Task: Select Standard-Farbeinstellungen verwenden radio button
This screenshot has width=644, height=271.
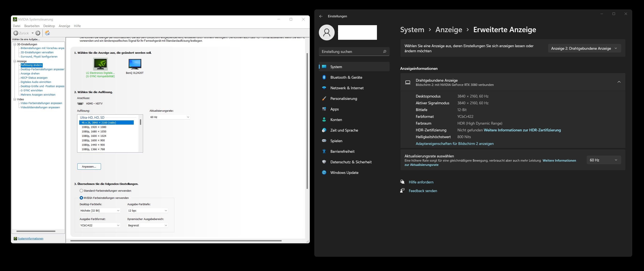Action: 81,190
